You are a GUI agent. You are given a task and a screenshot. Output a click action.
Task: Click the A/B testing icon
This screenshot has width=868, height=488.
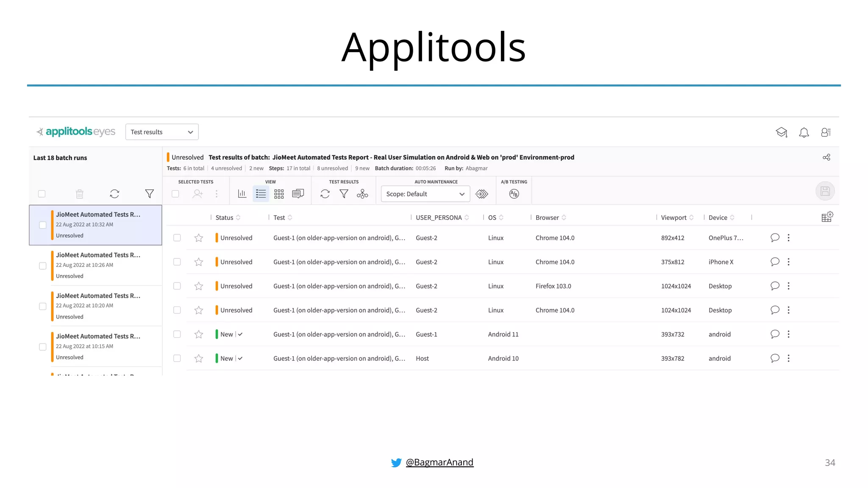point(514,194)
